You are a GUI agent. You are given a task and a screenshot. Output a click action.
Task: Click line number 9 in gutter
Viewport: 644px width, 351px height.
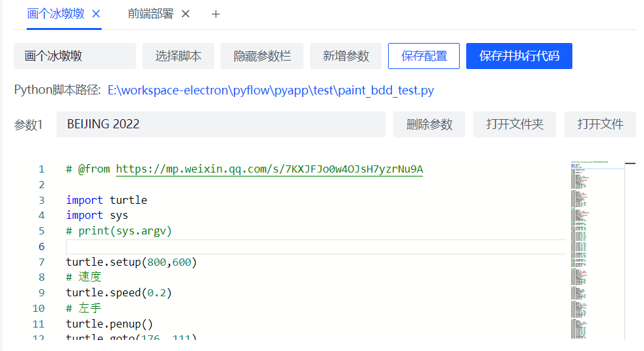[42, 293]
